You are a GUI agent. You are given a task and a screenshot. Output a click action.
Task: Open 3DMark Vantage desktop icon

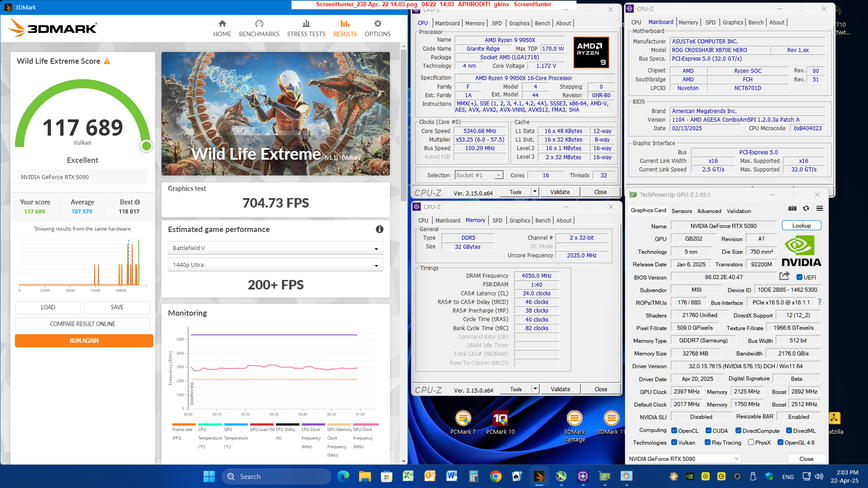(574, 426)
